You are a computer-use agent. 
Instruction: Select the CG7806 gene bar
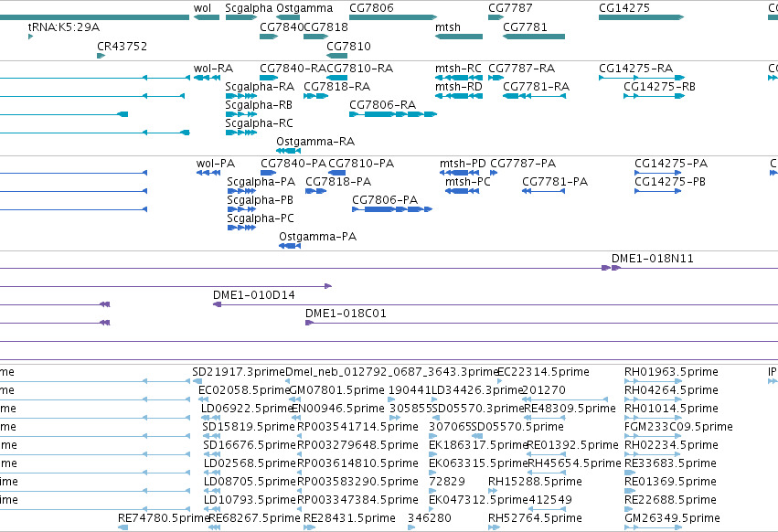pyautogui.click(x=393, y=17)
